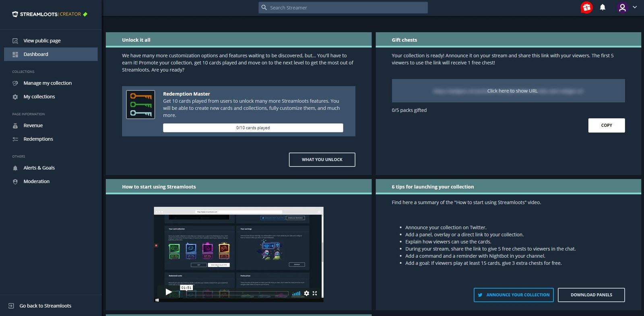The image size is (644, 316).
Task: Click the Revenue money bag icon
Action: click(x=15, y=126)
